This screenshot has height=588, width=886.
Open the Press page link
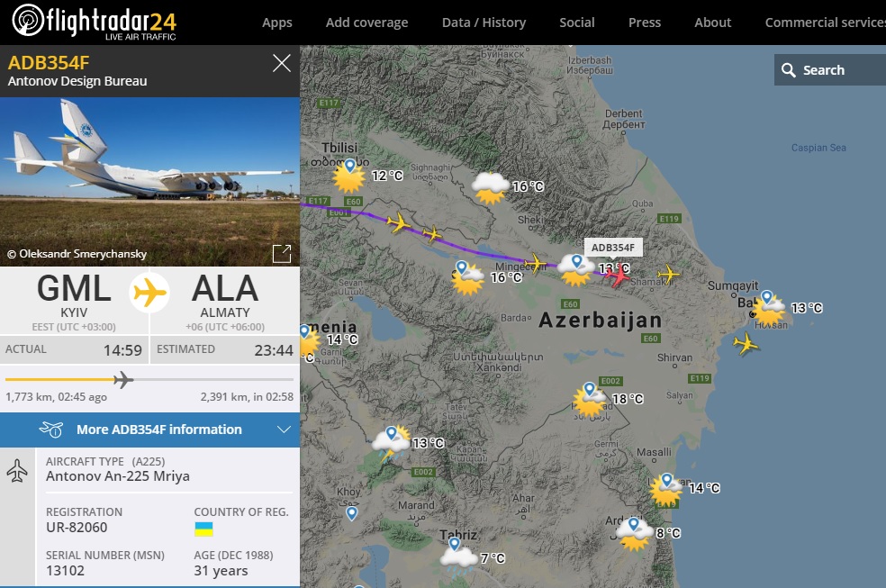(x=644, y=23)
